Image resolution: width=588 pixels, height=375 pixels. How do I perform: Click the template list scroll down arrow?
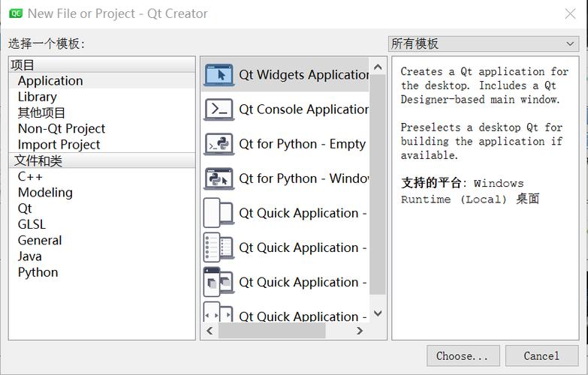click(x=378, y=313)
